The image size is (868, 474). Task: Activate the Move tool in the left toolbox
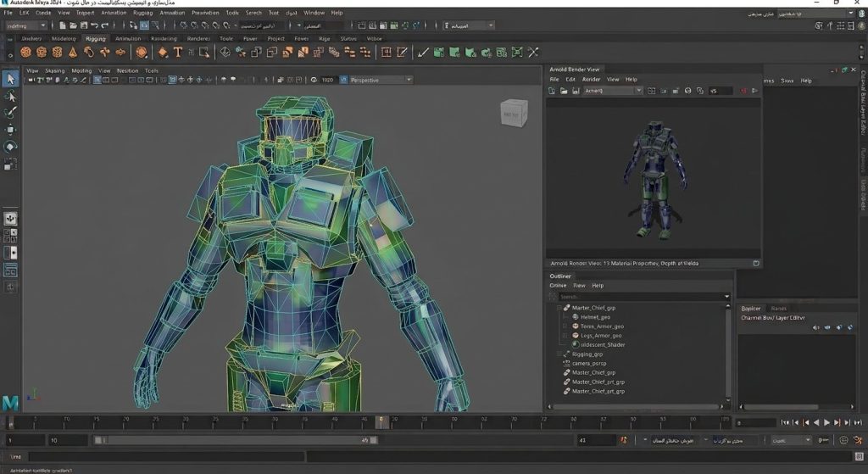10,130
